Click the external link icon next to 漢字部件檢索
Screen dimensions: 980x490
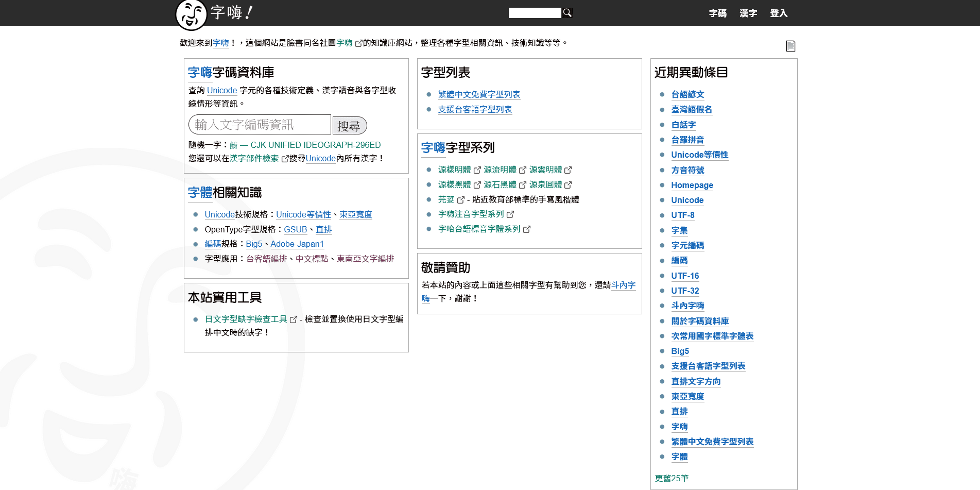pyautogui.click(x=285, y=159)
